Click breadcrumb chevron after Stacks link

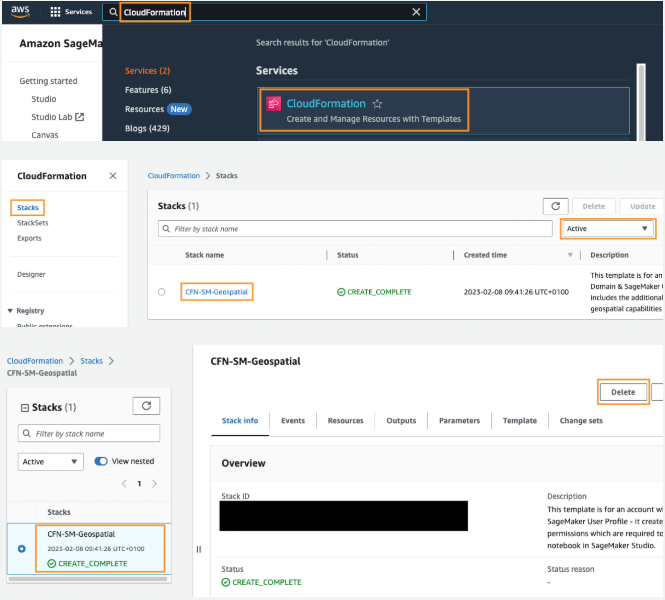111,361
